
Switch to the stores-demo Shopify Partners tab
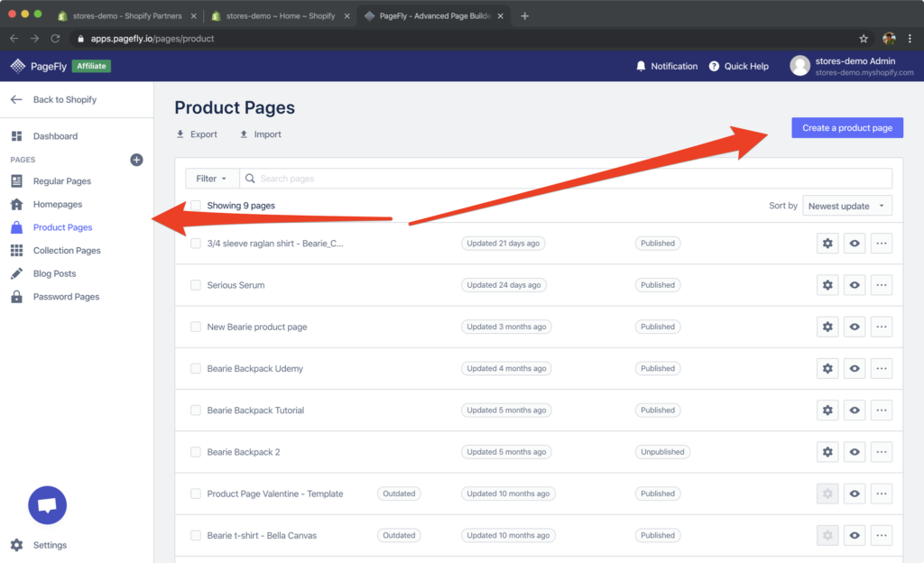(x=126, y=15)
